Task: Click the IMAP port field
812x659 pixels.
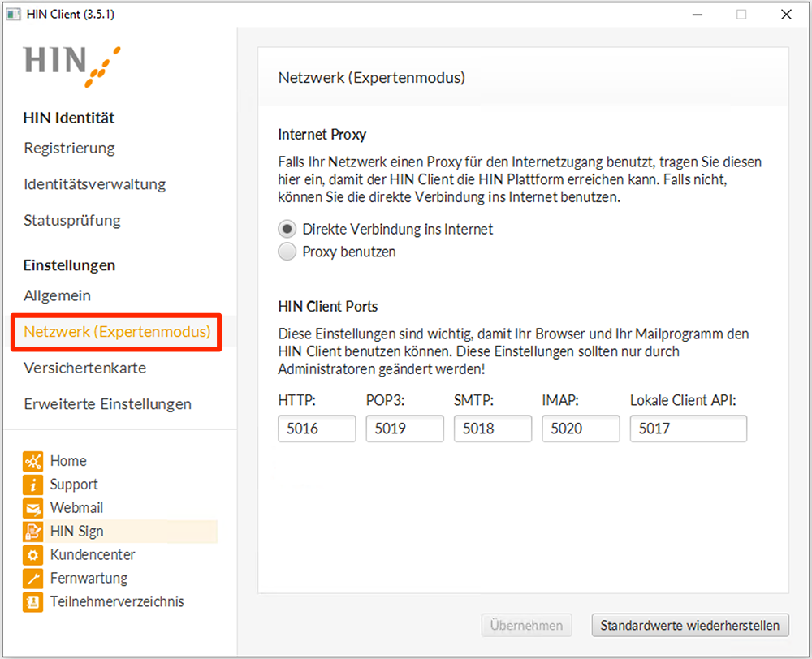Action: click(x=581, y=429)
